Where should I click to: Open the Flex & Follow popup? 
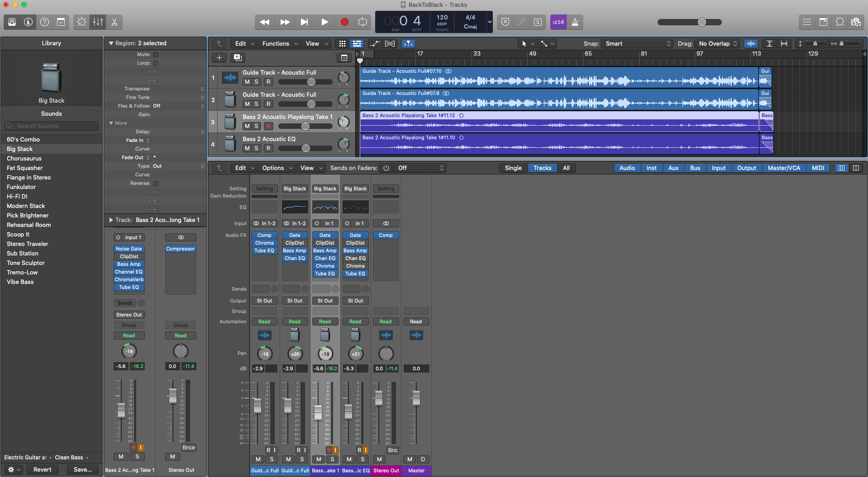[x=179, y=106]
